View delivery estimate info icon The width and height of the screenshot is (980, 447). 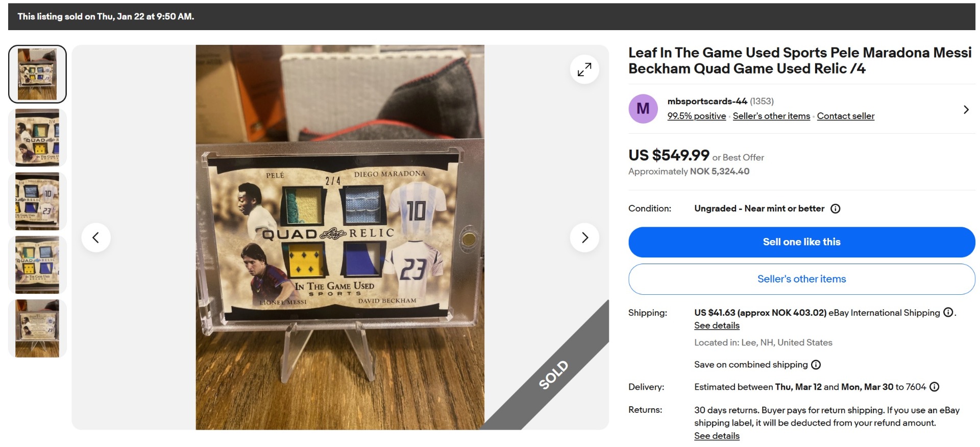[x=935, y=387]
